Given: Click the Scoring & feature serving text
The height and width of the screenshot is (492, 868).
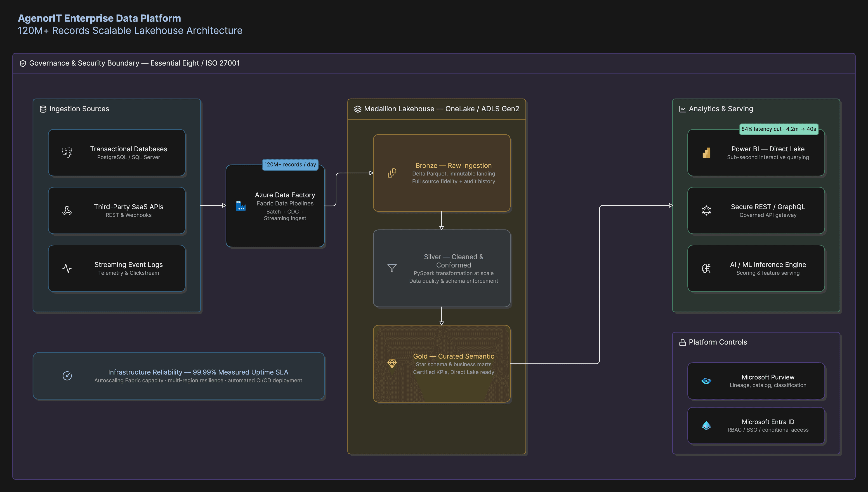Looking at the screenshot, I should tap(768, 273).
